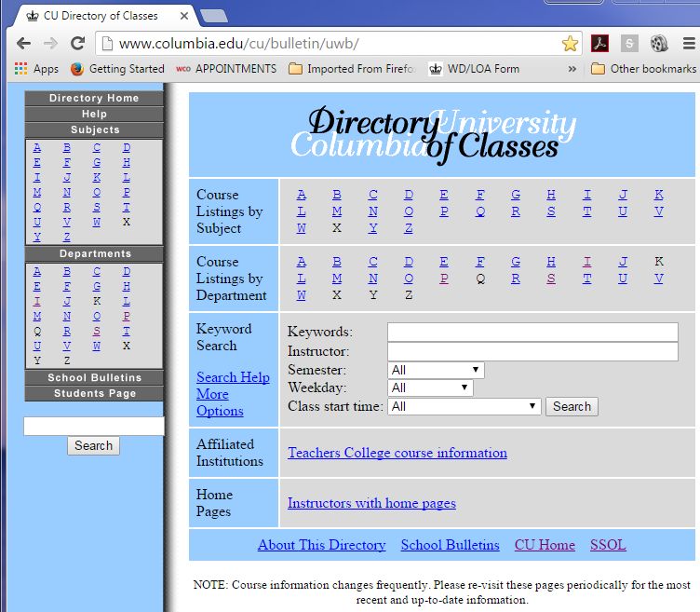
Task: Select subject letter Z in main listings
Action: click(409, 228)
